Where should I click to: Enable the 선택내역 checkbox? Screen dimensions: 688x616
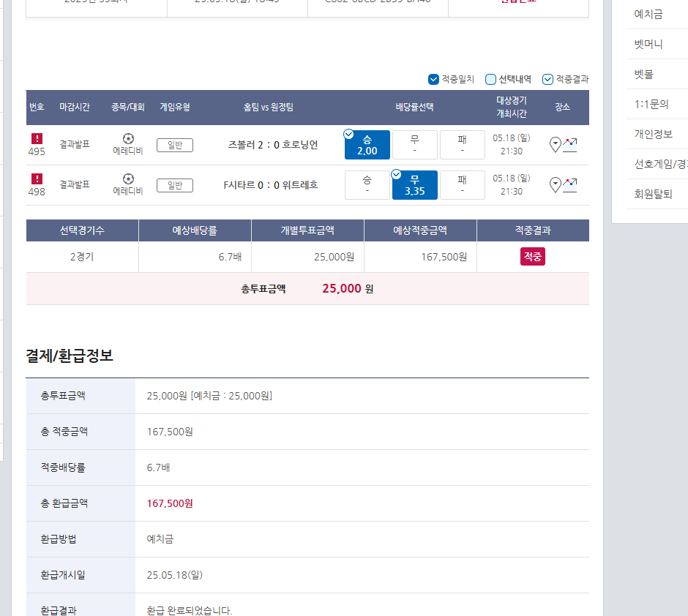(490, 79)
